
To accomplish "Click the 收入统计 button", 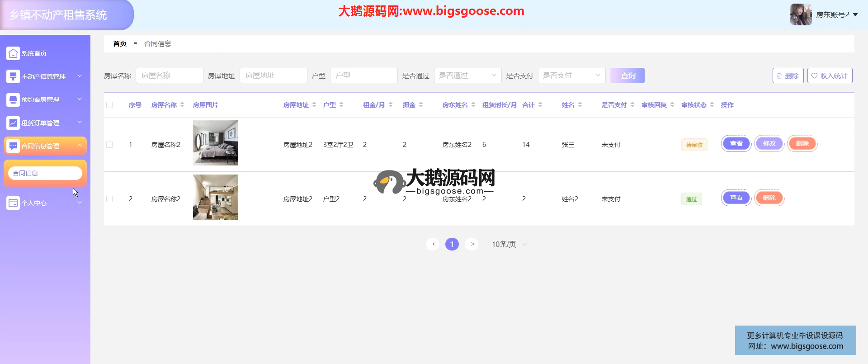I will point(830,76).
